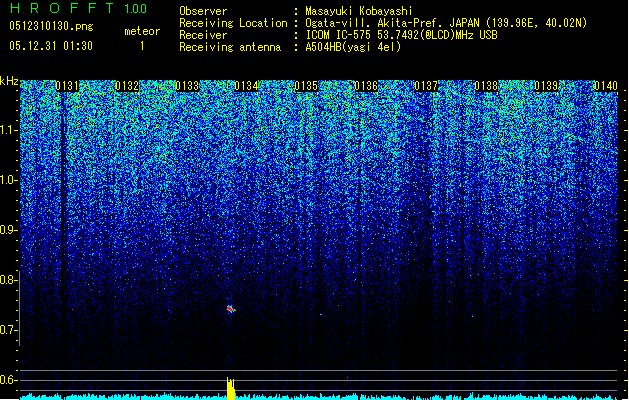This screenshot has width=629, height=400.
Task: Click the date stamp 05.12.31 01:30
Action: click(x=51, y=46)
